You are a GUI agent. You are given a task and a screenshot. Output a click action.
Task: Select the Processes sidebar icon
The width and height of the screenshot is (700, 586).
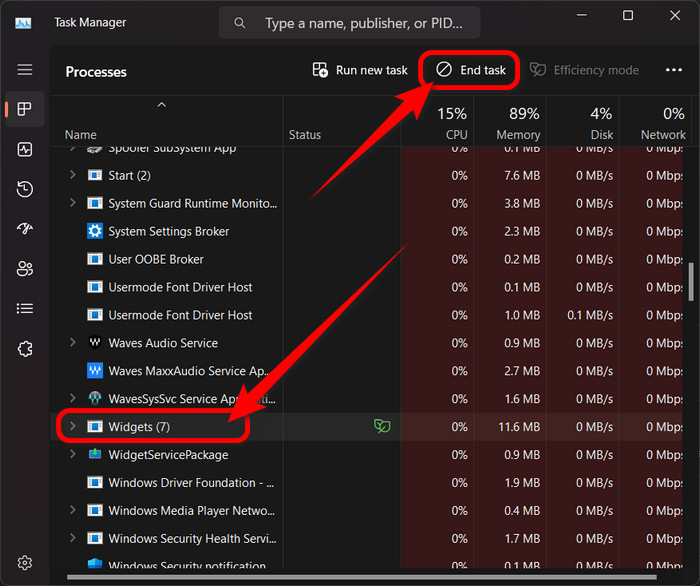click(x=25, y=109)
